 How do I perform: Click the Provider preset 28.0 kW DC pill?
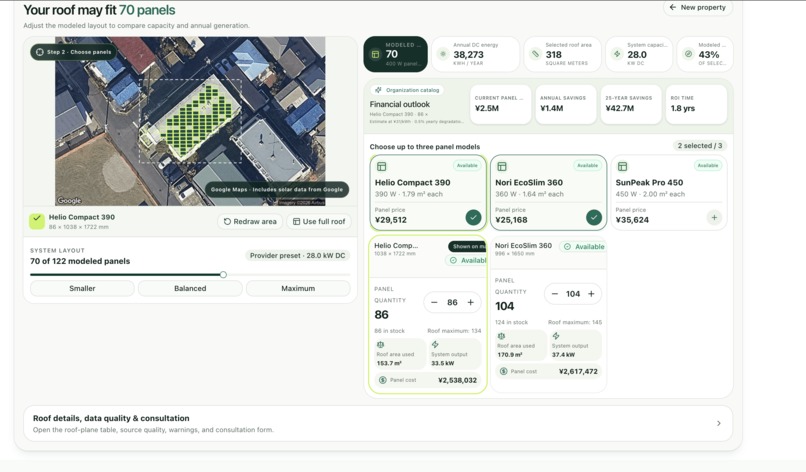tap(298, 256)
